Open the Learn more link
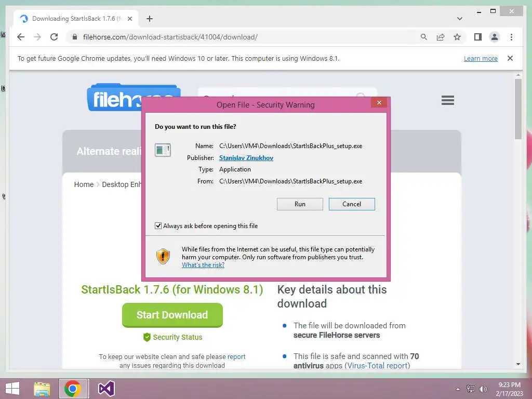This screenshot has height=399, width=532. click(481, 58)
